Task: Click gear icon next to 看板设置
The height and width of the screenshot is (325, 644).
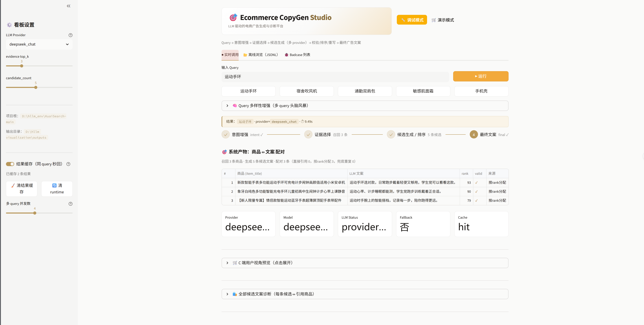Action: pyautogui.click(x=9, y=25)
